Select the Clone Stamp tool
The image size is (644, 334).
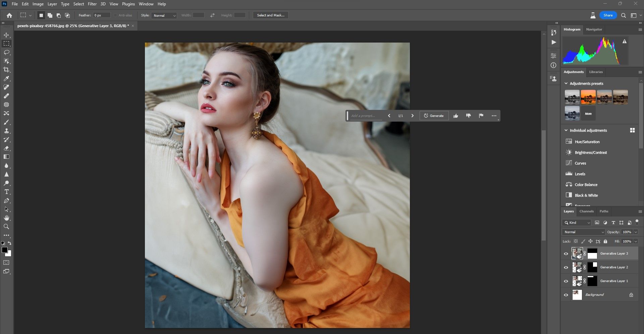pyautogui.click(x=6, y=131)
